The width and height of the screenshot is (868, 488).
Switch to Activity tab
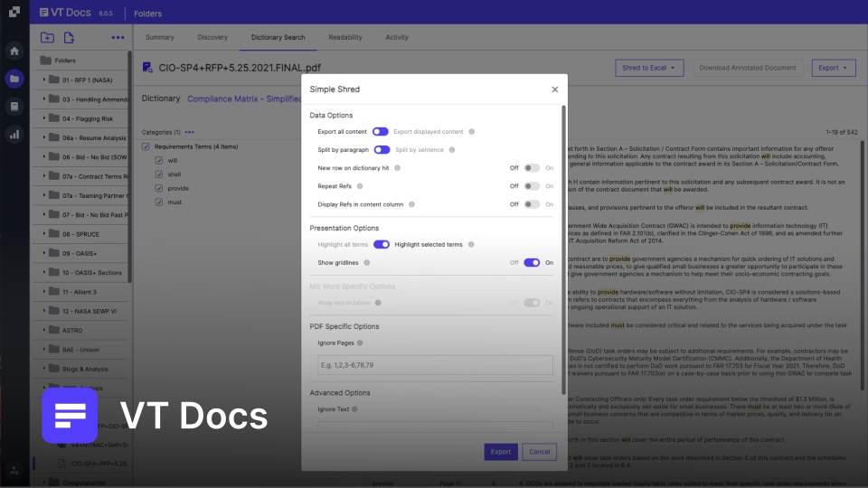[x=397, y=38]
